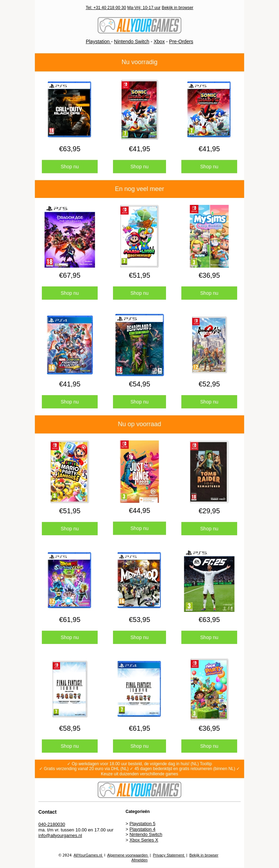Go to the Nintendo Switch navigation link

click(131, 41)
